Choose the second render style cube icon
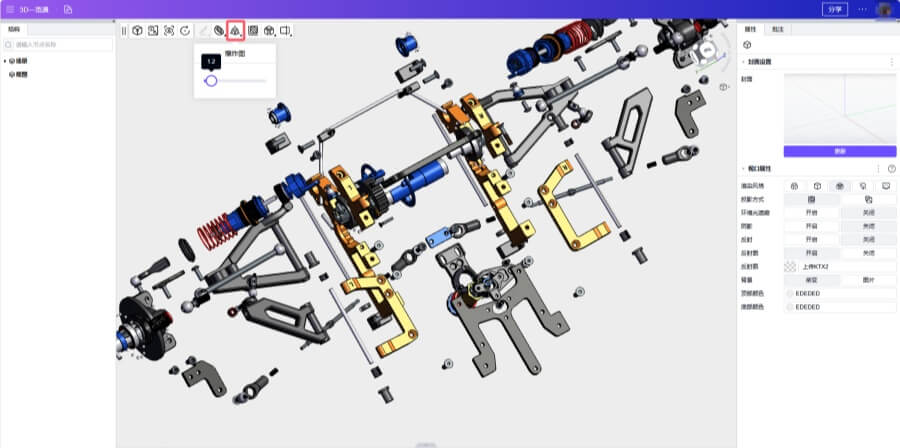This screenshot has height=448, width=900. pyautogui.click(x=817, y=186)
